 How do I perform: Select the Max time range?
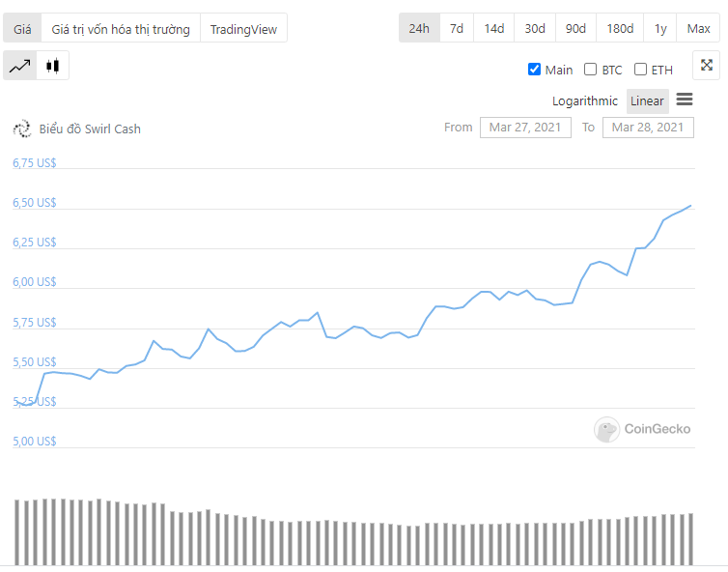698,28
